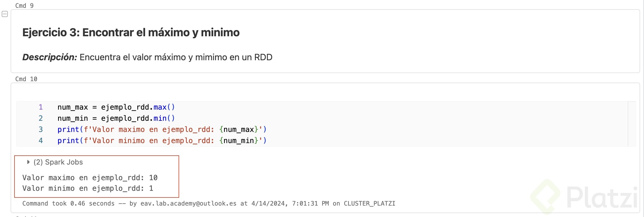Image resolution: width=644 pixels, height=217 pixels.
Task: Click line number 2 in code gutter
Action: point(41,118)
